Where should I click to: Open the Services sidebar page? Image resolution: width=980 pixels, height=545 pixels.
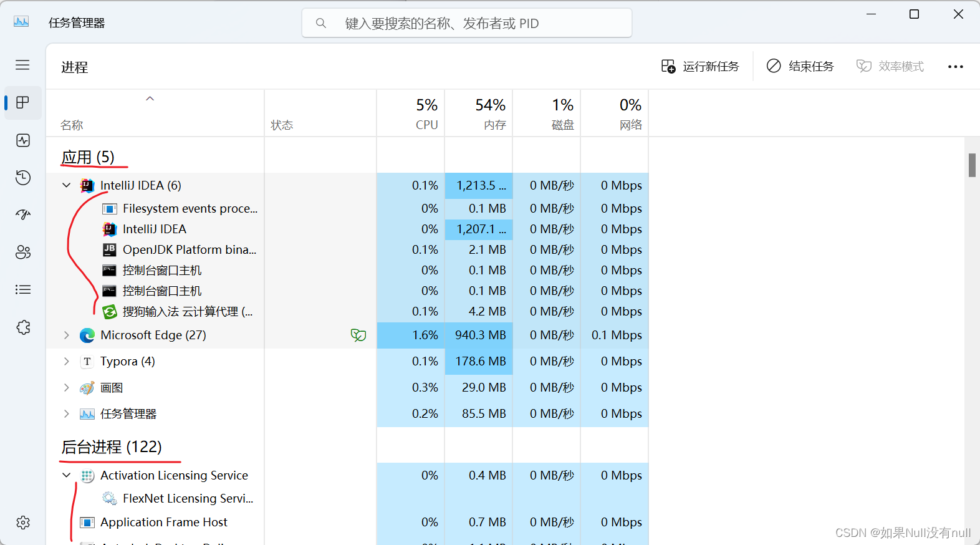point(23,327)
